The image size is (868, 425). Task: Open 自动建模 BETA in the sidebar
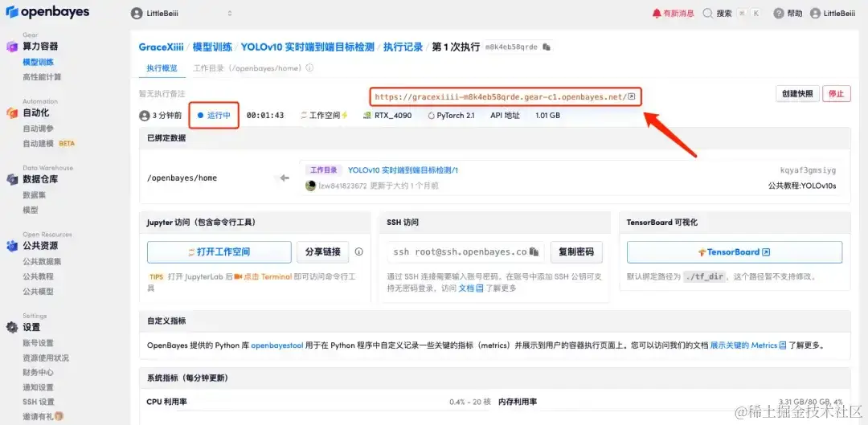[49, 143]
